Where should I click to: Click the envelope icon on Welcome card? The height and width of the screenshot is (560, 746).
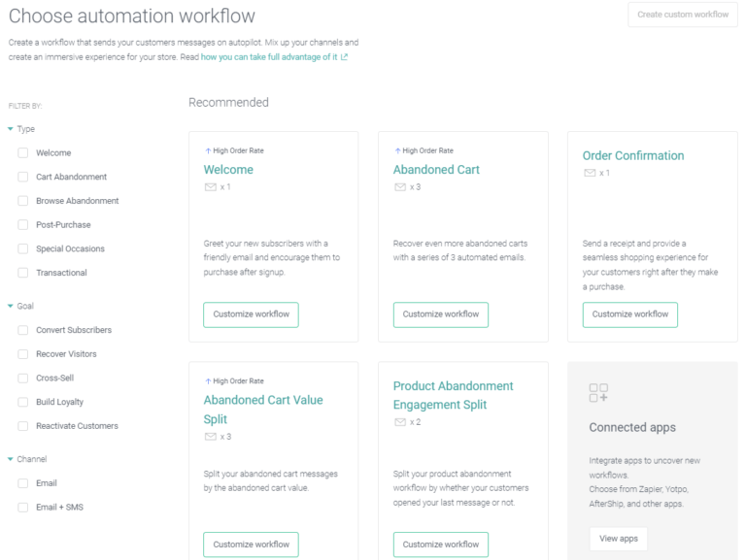click(210, 186)
